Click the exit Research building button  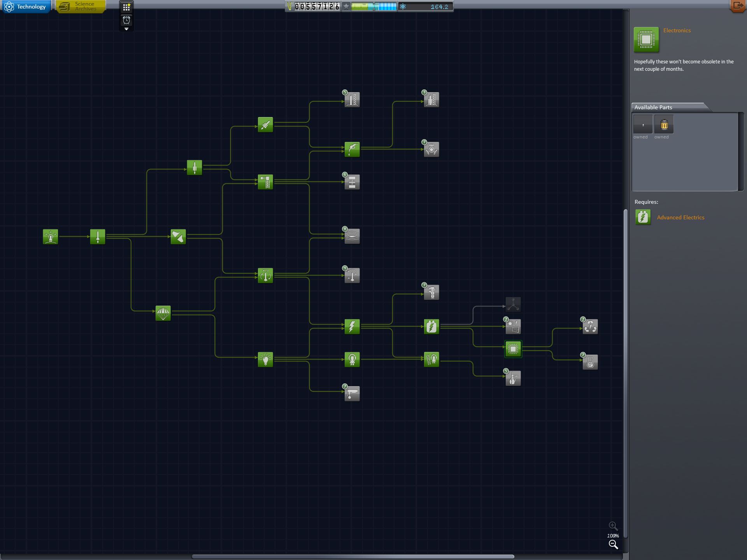click(738, 6)
